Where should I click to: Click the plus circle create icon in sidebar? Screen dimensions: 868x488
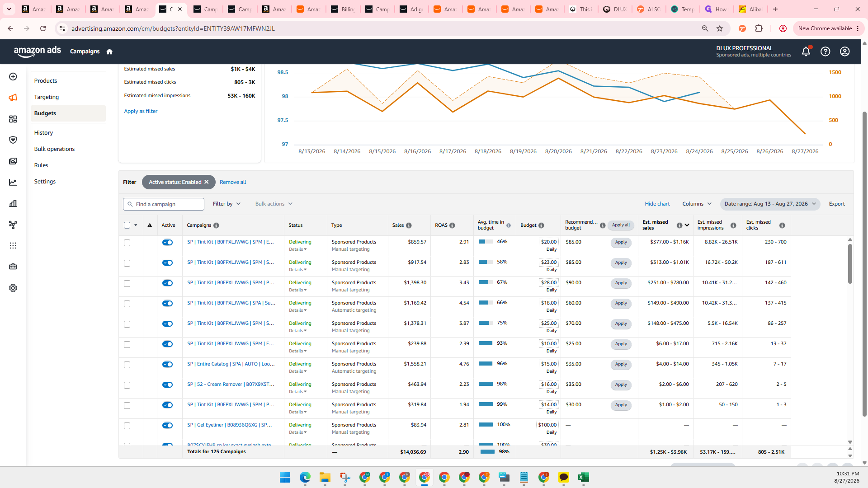[13, 77]
